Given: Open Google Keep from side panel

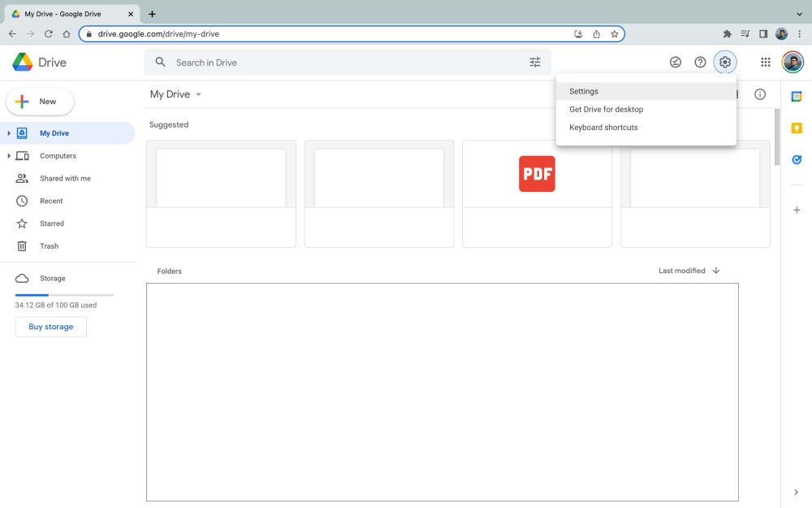Looking at the screenshot, I should [x=797, y=128].
